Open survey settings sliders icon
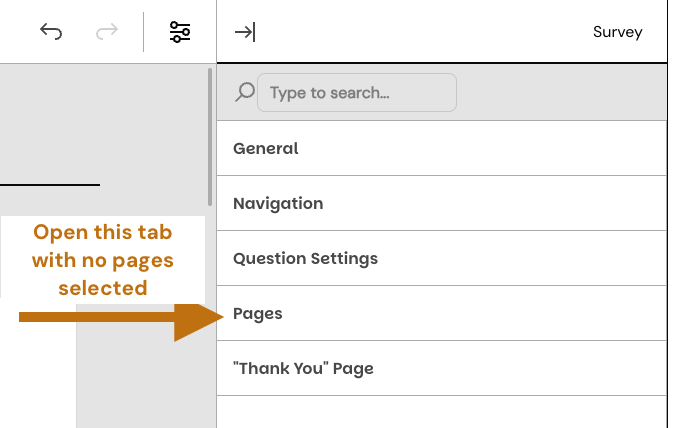This screenshot has height=428, width=677. 180,32
